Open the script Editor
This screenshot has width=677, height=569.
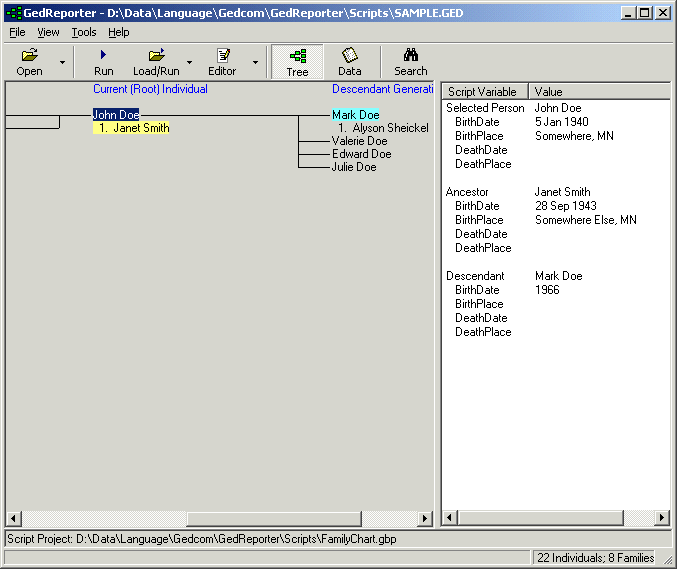pyautogui.click(x=222, y=61)
